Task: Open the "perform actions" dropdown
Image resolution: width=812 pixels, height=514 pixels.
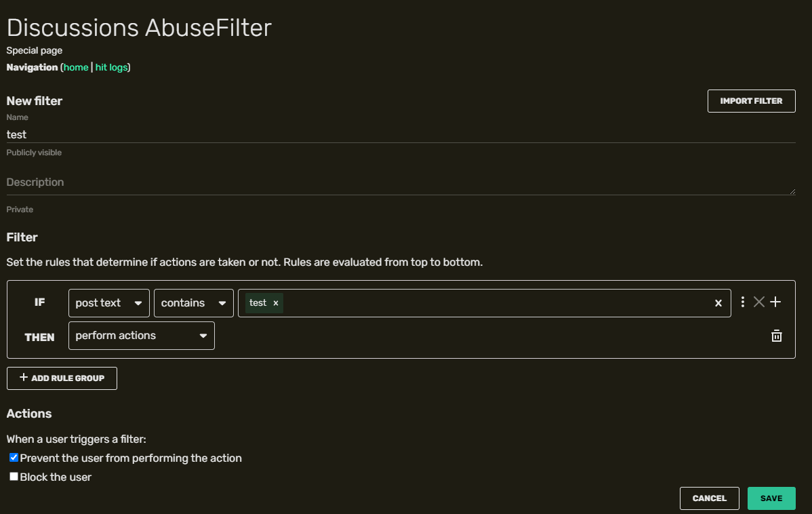Action: (141, 336)
